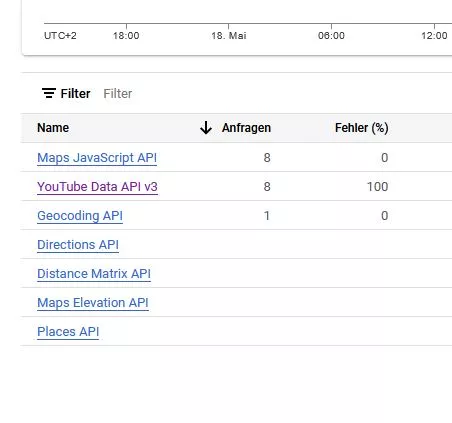
Task: Click the filter lines icon
Action: [x=49, y=93]
